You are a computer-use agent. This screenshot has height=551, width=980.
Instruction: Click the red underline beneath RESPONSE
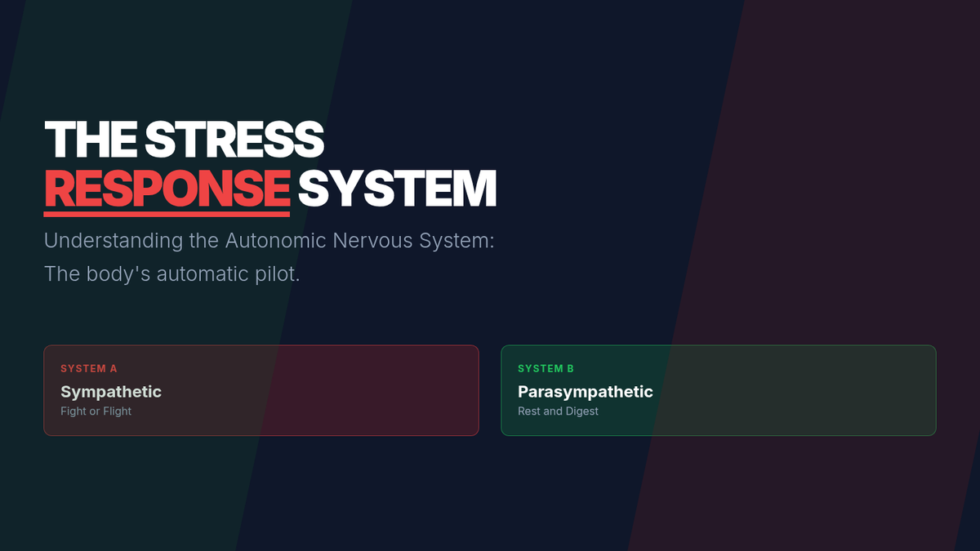[167, 214]
